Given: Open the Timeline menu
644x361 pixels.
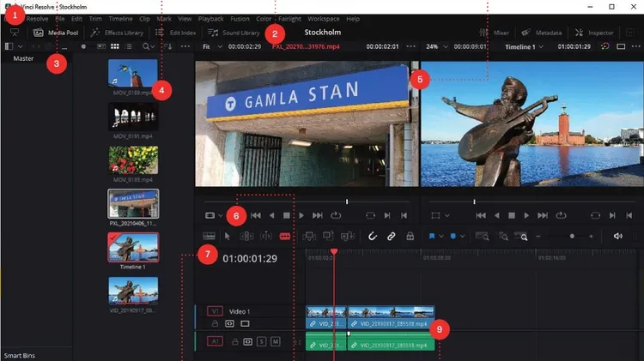Looking at the screenshot, I should coord(120,19).
